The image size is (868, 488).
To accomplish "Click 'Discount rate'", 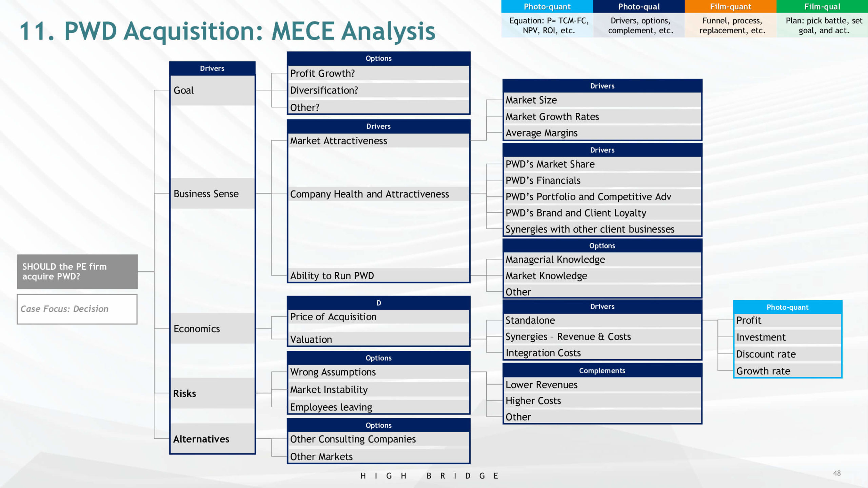I will coord(788,354).
